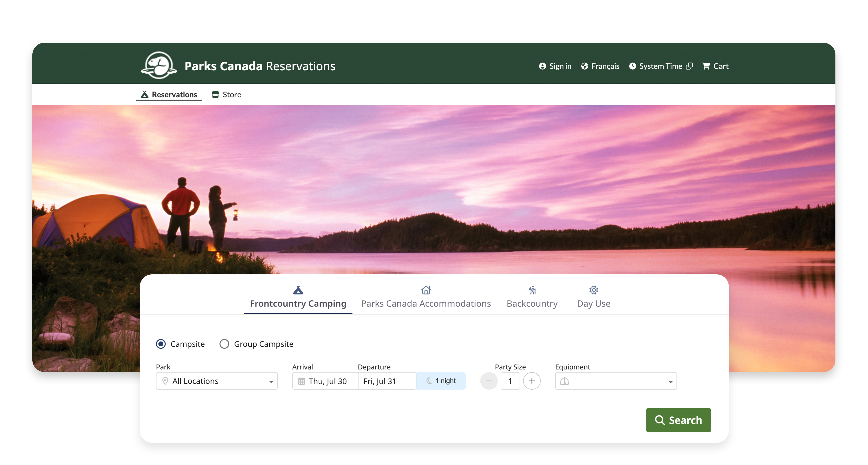Click the globe icon beside Français
This screenshot has width=868, height=465.
point(585,66)
